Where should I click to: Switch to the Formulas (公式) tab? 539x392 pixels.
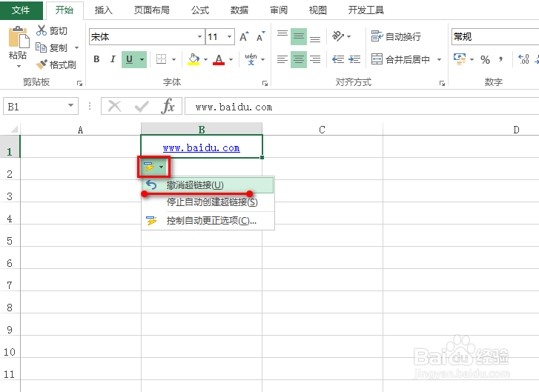tap(200, 10)
